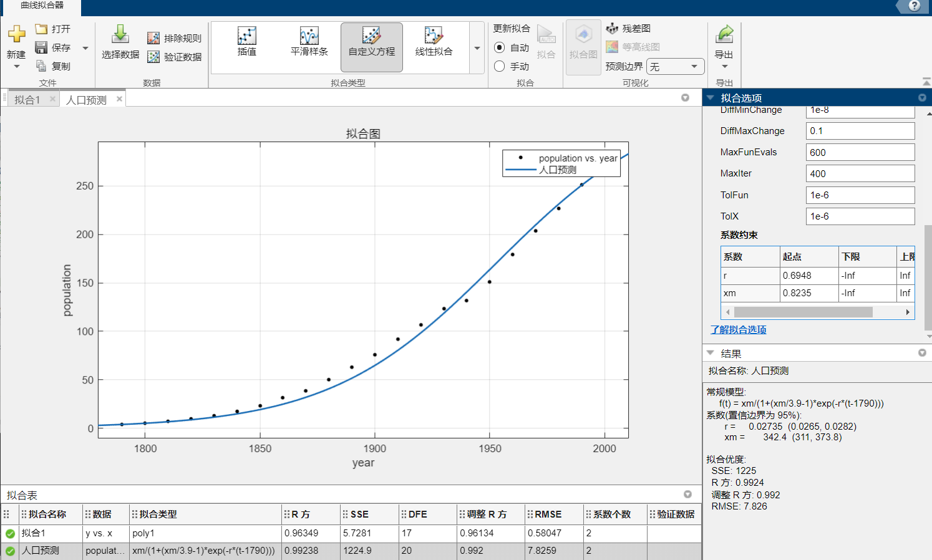Image resolution: width=932 pixels, height=560 pixels.
Task: Click the 曲线拟合器 toolstrip tab
Action: tap(42, 6)
